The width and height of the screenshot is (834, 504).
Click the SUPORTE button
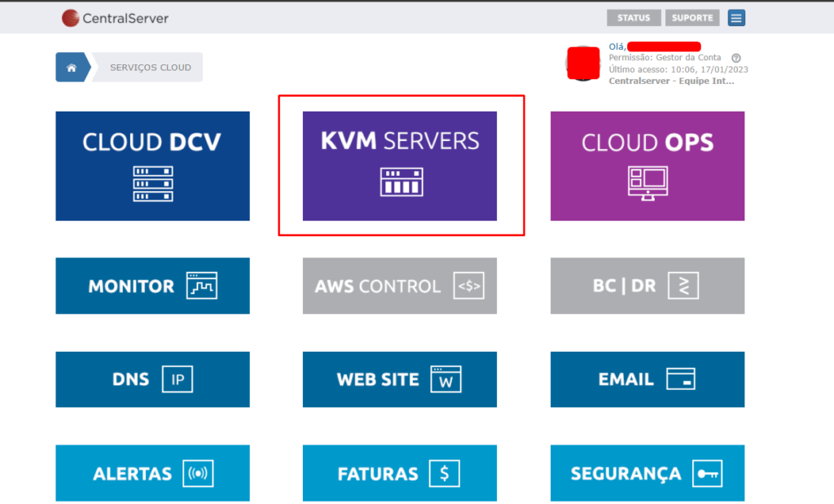pos(691,17)
